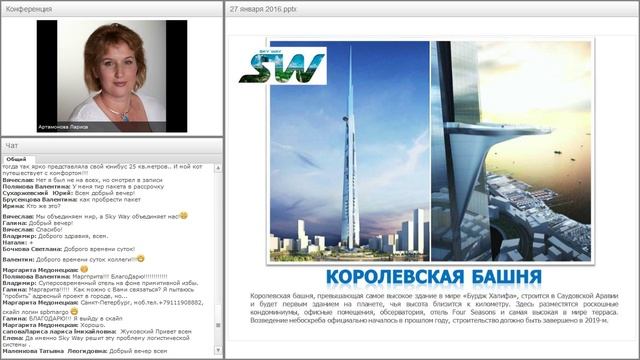This screenshot has width=640, height=360.
Task: Click the presenter name label Артамонова Лариса
Action: point(63,127)
